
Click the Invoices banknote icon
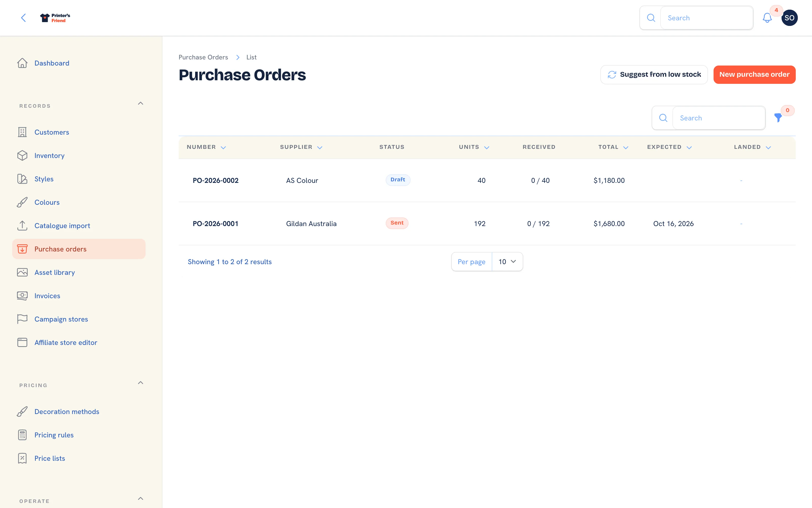click(x=22, y=296)
